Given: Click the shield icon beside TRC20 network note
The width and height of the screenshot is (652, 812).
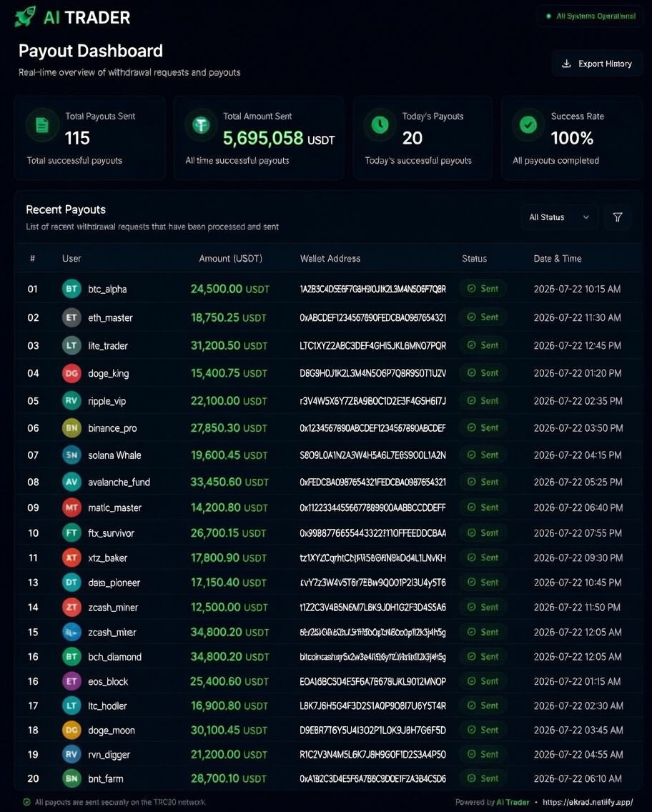Looking at the screenshot, I should pyautogui.click(x=27, y=802).
